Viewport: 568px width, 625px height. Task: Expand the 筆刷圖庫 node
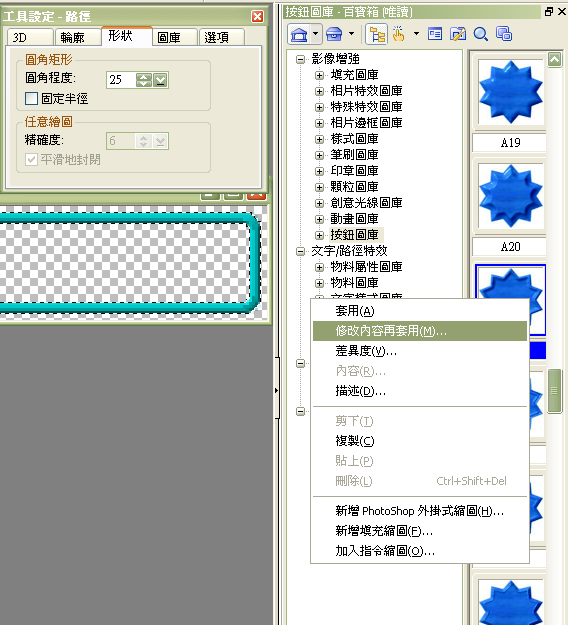click(319, 155)
